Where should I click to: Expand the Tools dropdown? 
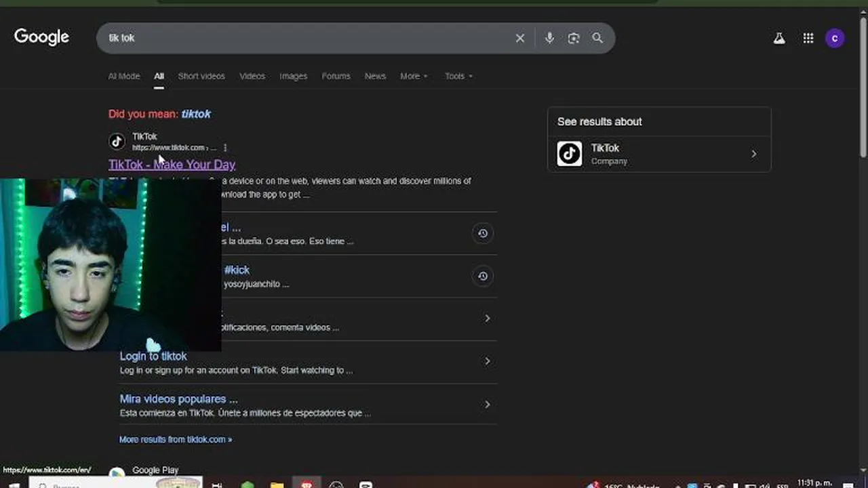(x=459, y=76)
